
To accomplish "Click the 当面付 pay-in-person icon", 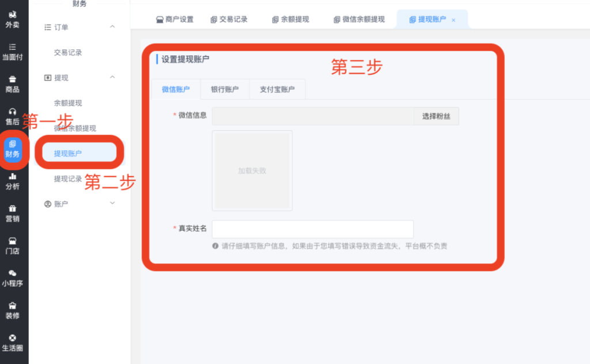I will pos(13,51).
